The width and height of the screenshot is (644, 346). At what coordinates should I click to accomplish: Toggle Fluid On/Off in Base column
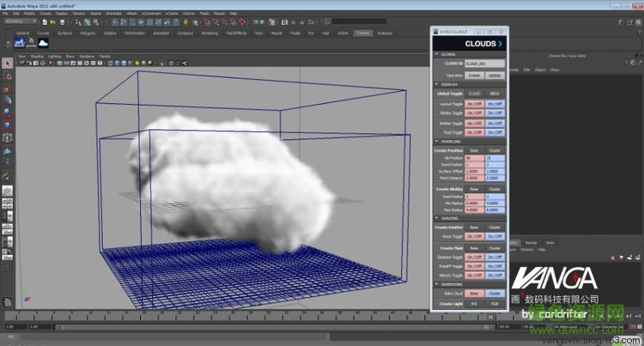click(x=474, y=133)
